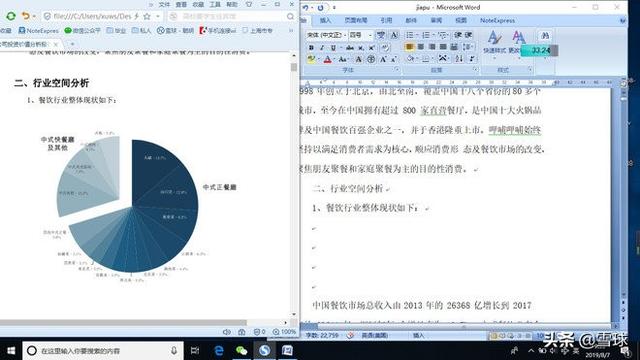Bookmark page with star icon
The image size is (640, 360).
tap(147, 16)
